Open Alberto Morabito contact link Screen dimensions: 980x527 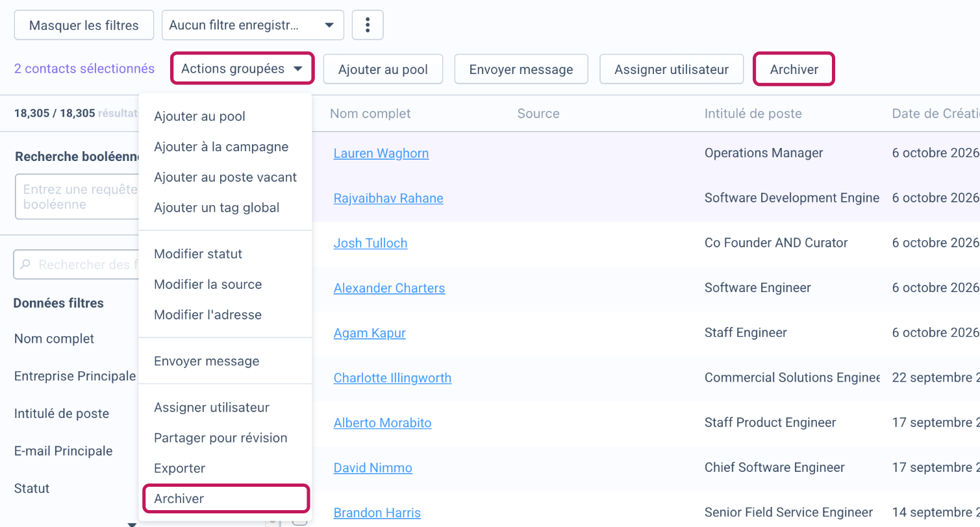[x=383, y=423]
